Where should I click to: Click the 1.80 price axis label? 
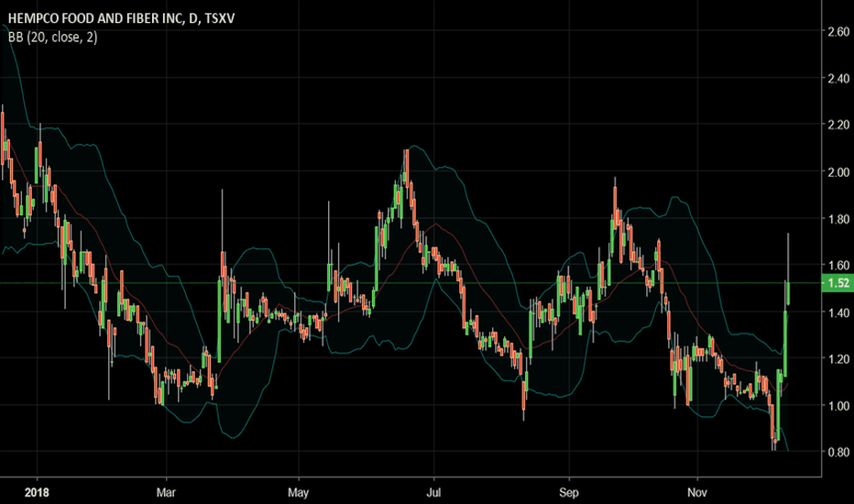click(x=838, y=219)
